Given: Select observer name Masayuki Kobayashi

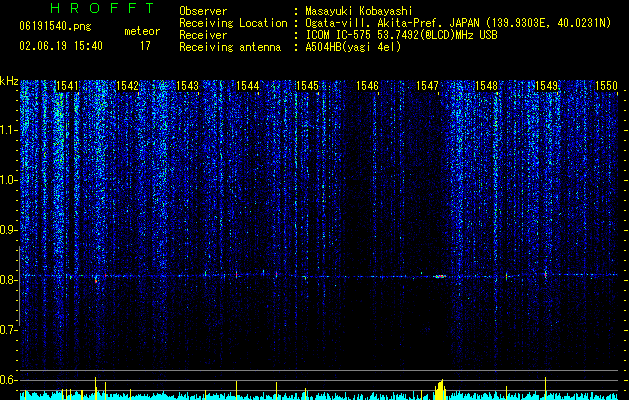Looking at the screenshot, I should (x=359, y=11).
